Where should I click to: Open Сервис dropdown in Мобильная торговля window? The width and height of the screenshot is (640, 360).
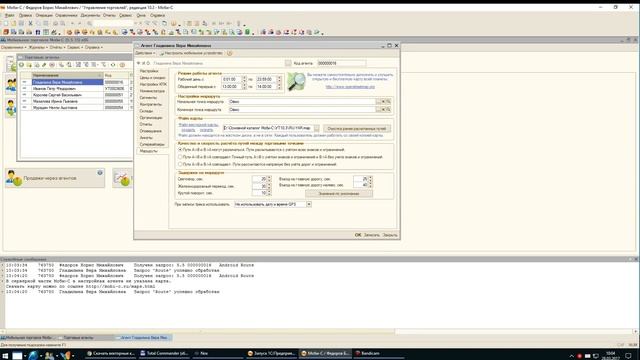(x=75, y=48)
